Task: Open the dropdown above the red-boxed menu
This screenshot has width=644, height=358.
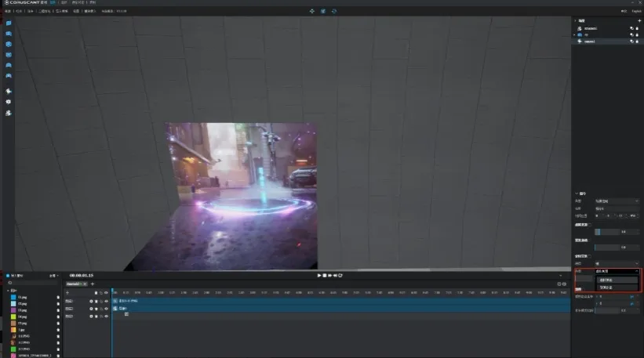Action: (617, 263)
